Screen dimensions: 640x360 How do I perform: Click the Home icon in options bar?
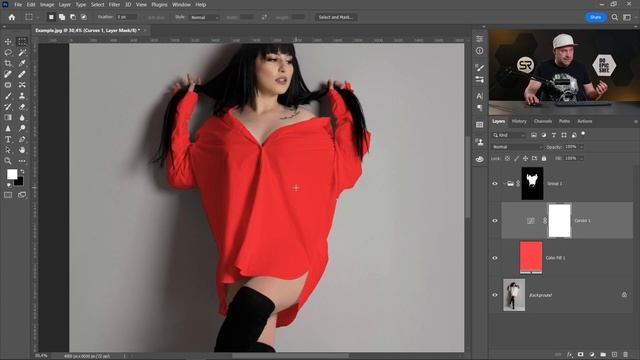pyautogui.click(x=12, y=17)
